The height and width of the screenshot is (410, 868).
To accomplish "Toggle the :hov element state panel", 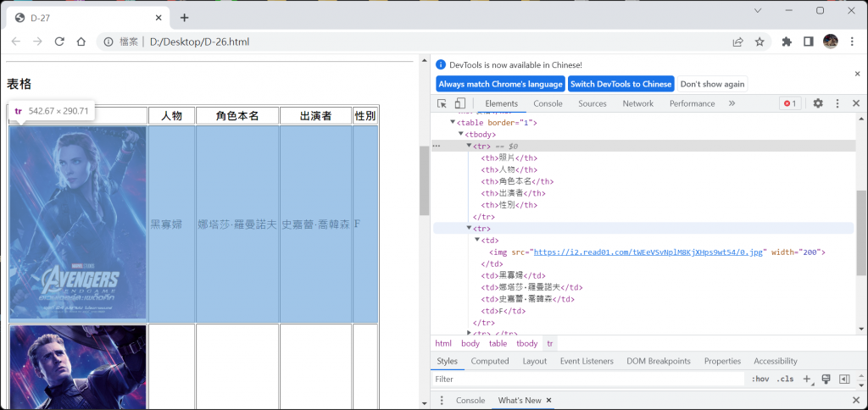I will tap(760, 379).
